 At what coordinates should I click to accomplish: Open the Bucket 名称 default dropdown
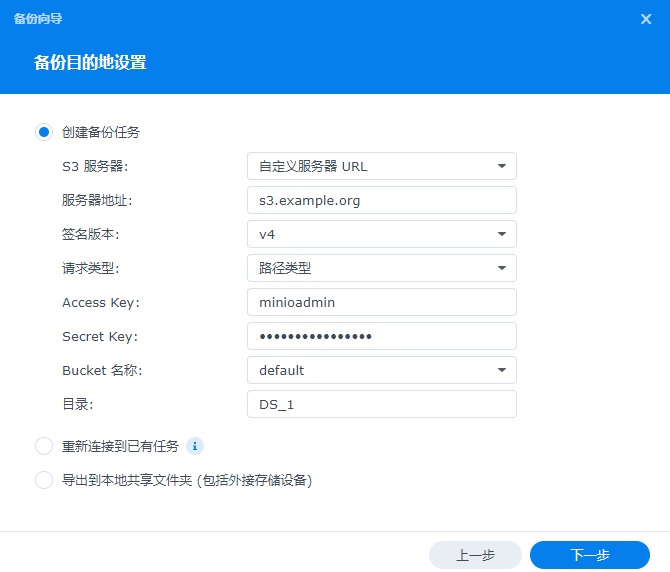(382, 370)
